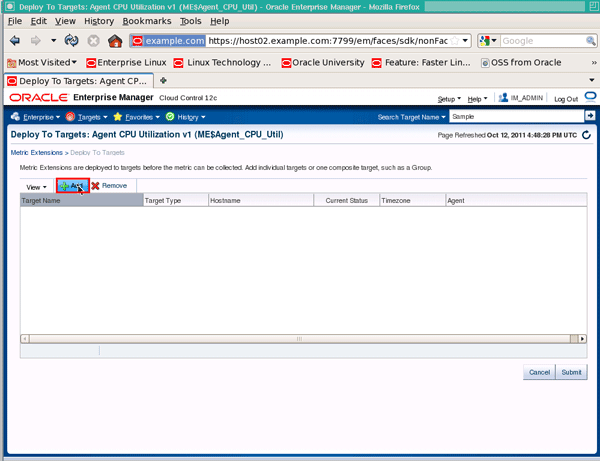Open the Edit menu
The image size is (600, 461).
coord(39,21)
